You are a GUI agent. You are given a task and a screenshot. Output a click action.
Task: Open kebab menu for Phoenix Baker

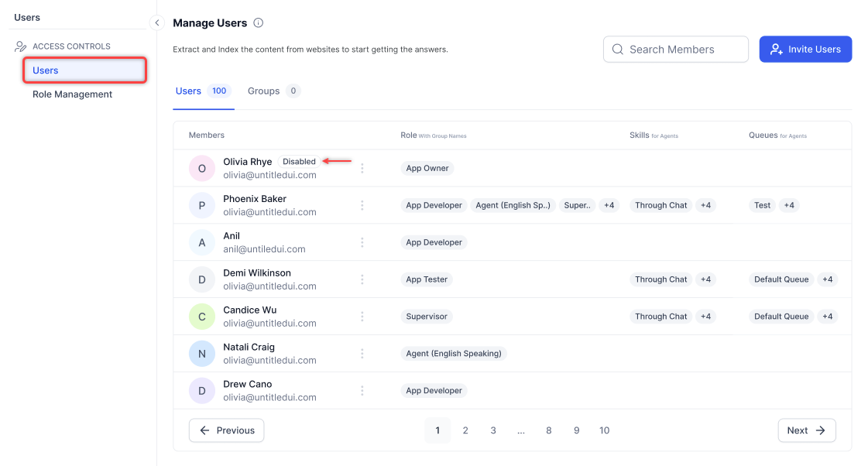pyautogui.click(x=362, y=205)
